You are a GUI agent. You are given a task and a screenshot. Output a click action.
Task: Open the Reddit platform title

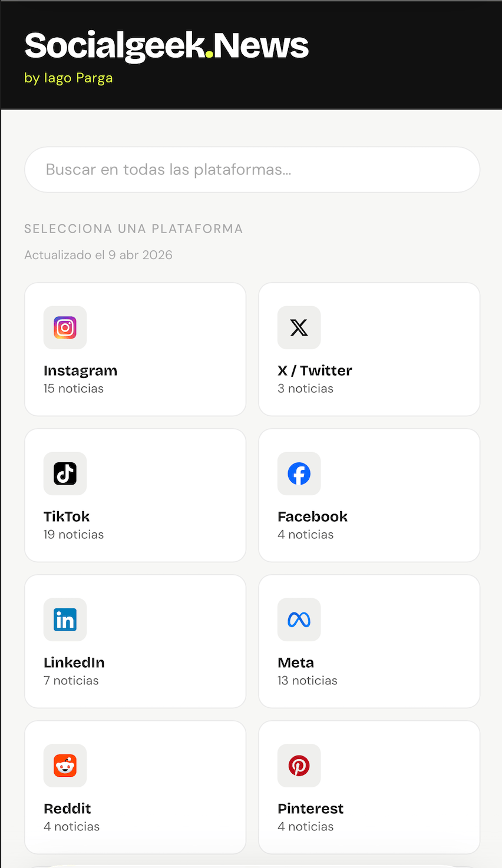[x=67, y=809]
